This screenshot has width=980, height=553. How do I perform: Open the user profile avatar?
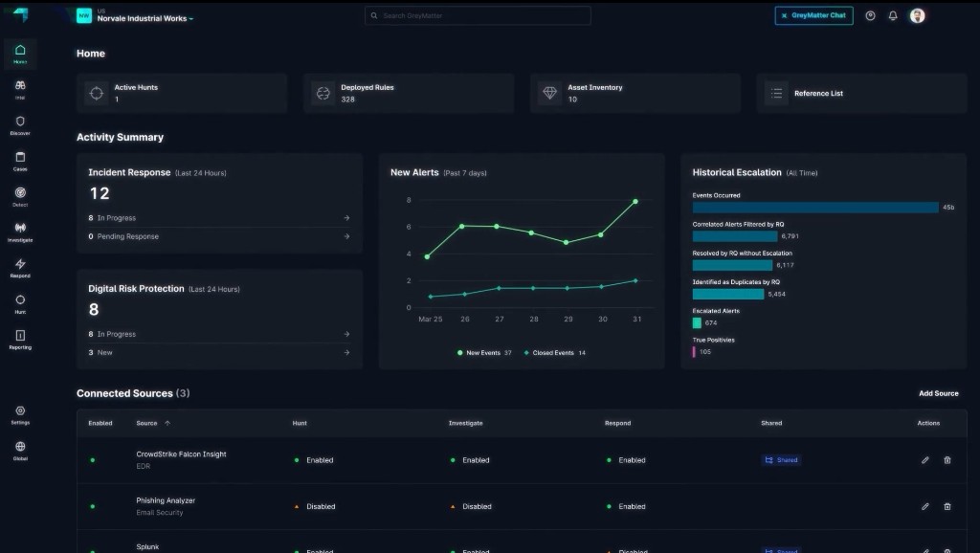tap(917, 15)
